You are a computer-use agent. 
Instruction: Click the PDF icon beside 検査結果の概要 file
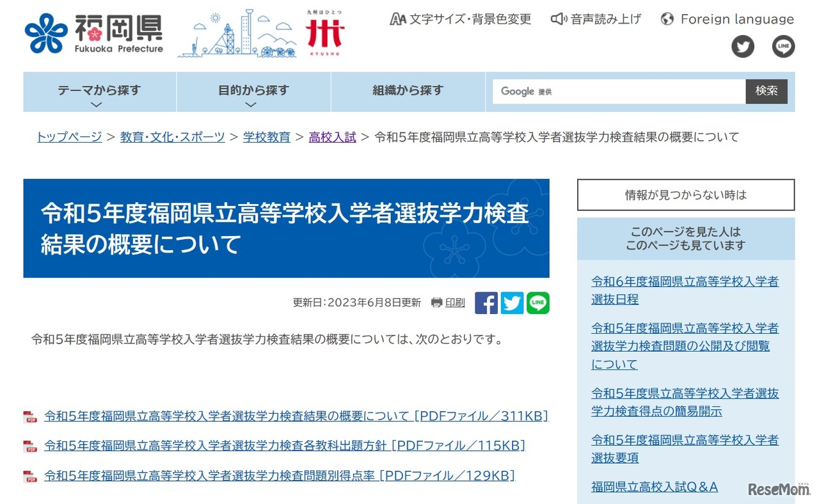point(29,414)
